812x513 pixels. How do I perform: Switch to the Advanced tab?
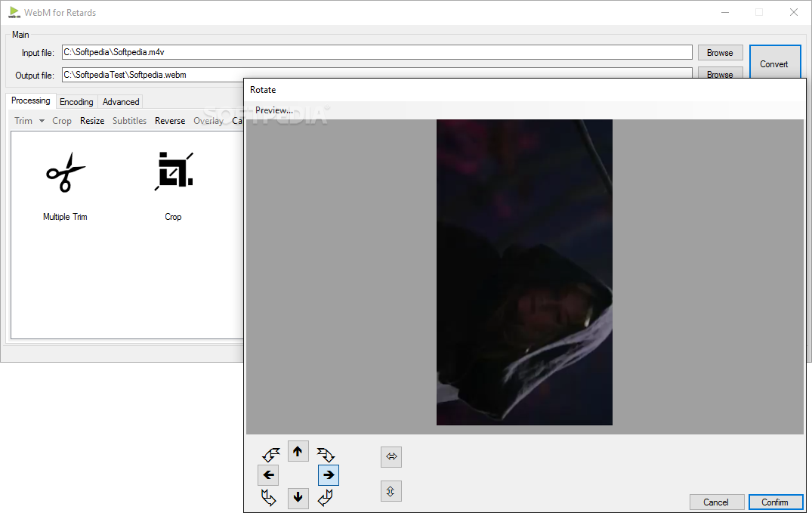[x=121, y=101]
